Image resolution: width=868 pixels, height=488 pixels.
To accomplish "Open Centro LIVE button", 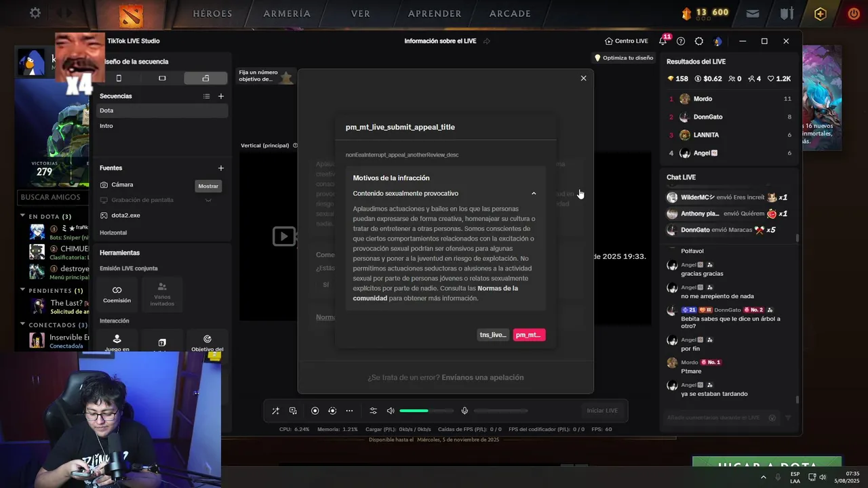I will coord(627,41).
